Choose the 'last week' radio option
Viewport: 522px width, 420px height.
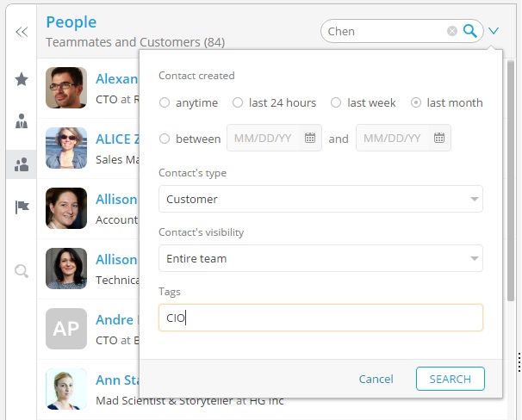point(336,102)
